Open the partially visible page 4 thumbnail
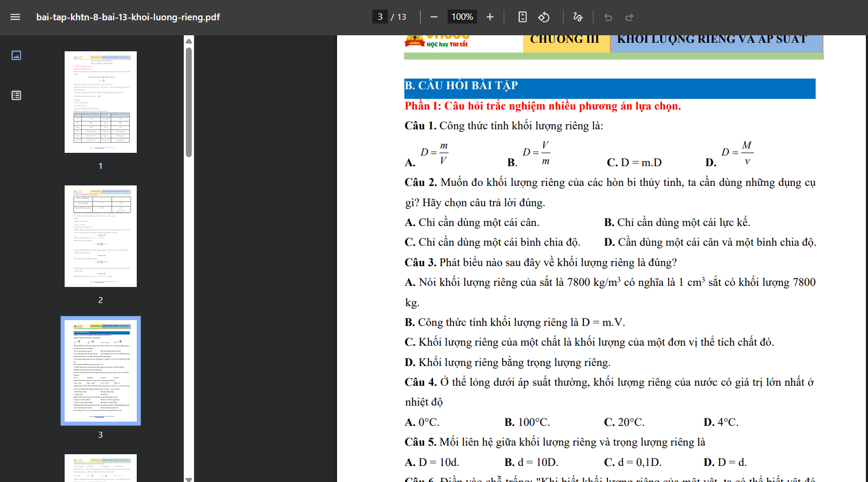The height and width of the screenshot is (482, 868). 100,468
